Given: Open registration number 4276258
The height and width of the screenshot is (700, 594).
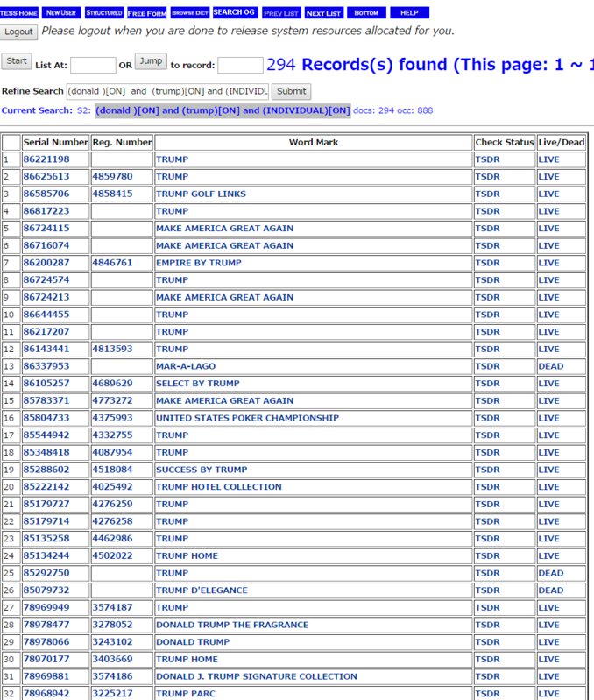Looking at the screenshot, I should (112, 521).
